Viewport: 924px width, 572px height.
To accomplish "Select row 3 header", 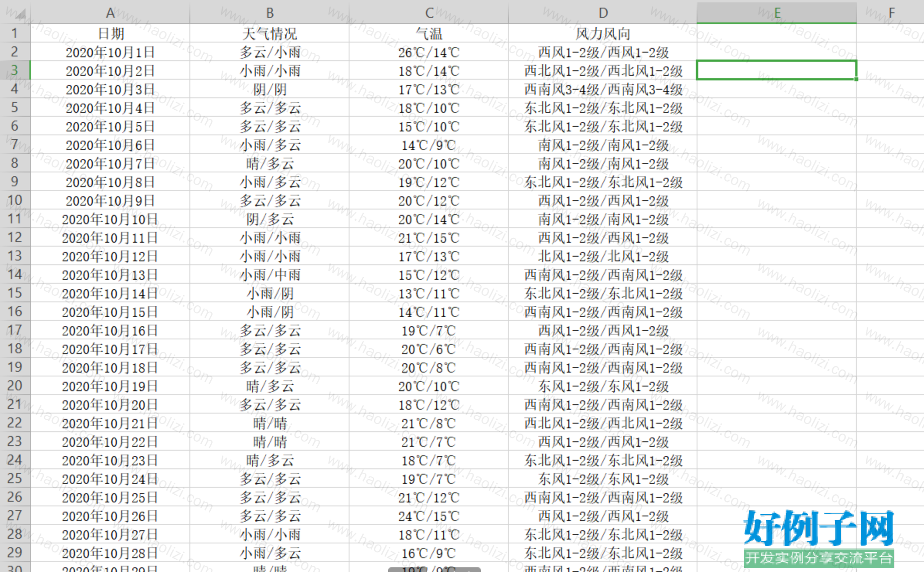I will pyautogui.click(x=15, y=70).
